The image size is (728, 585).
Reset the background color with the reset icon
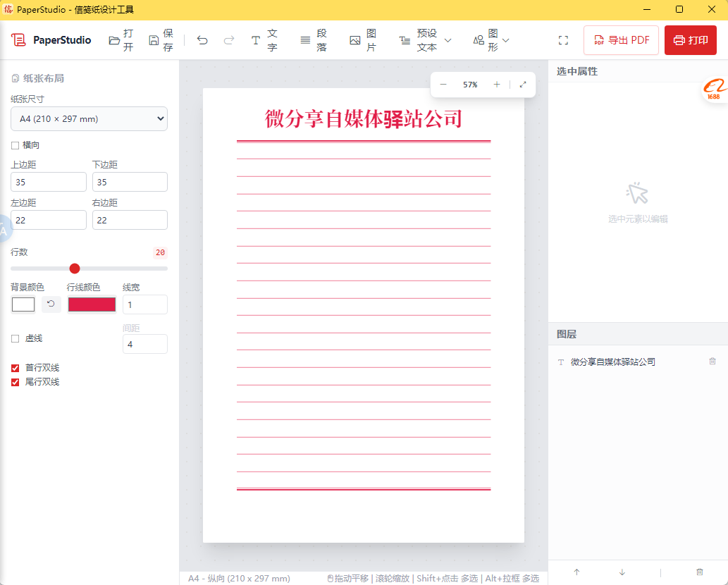tap(51, 304)
